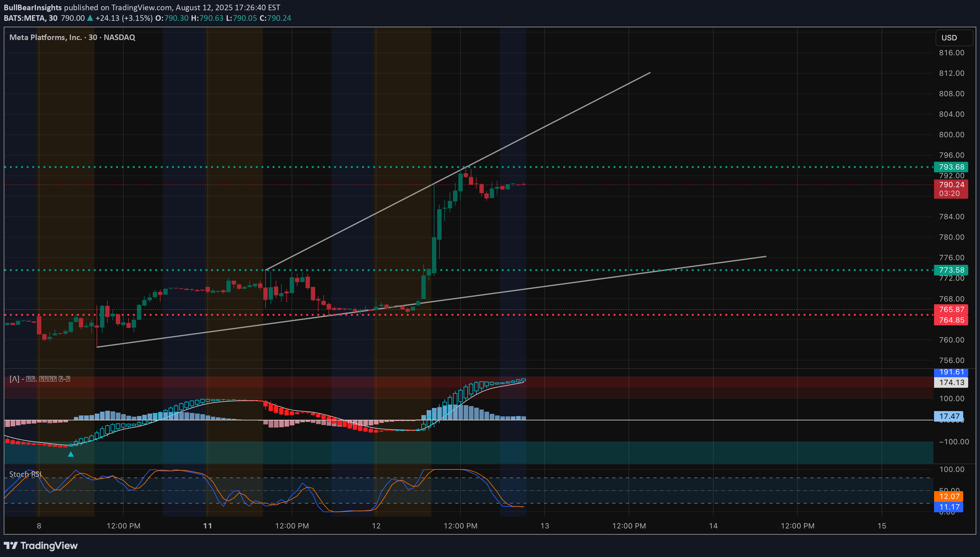Click the 11.17 blue Stoch value
The image size is (980, 557).
click(949, 507)
